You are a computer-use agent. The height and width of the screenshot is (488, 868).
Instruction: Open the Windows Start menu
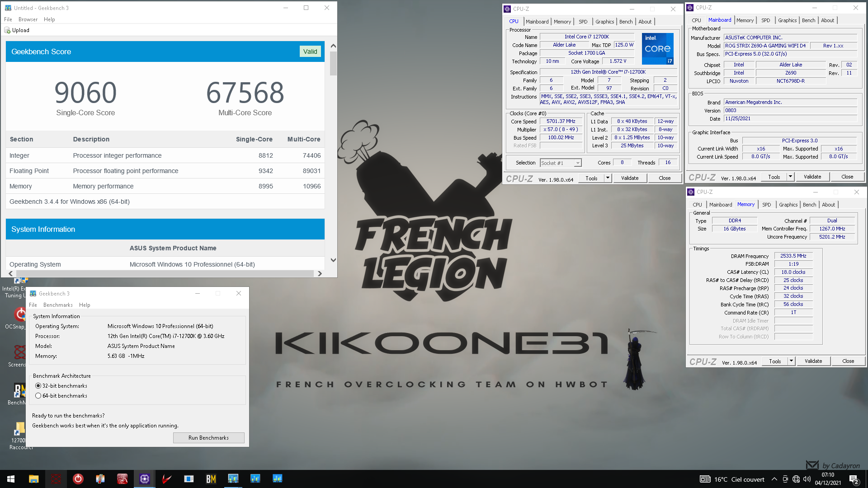pyautogui.click(x=11, y=479)
